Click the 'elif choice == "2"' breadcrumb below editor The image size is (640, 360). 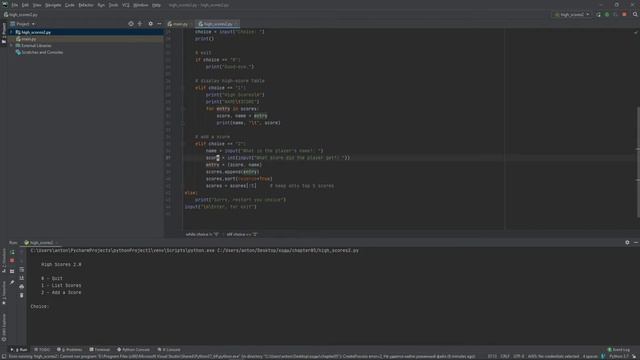click(x=242, y=235)
